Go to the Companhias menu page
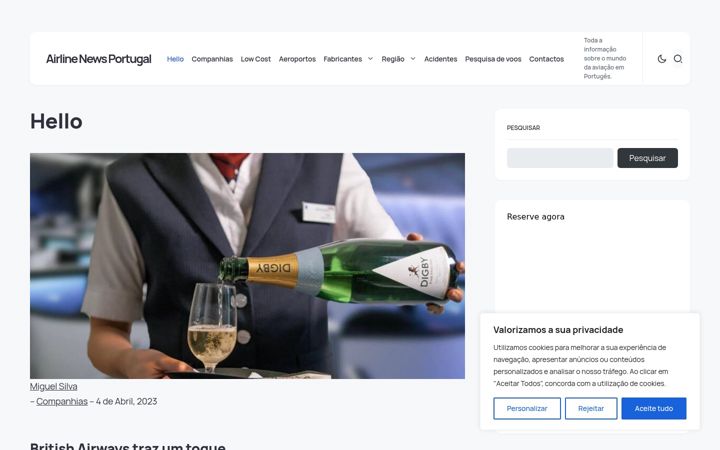The image size is (720, 450). (x=212, y=59)
